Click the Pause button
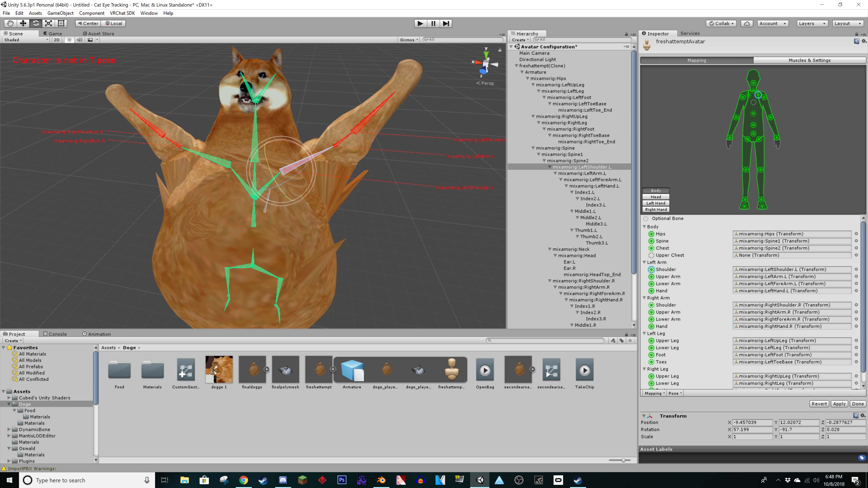This screenshot has height=488, width=868. pos(433,23)
